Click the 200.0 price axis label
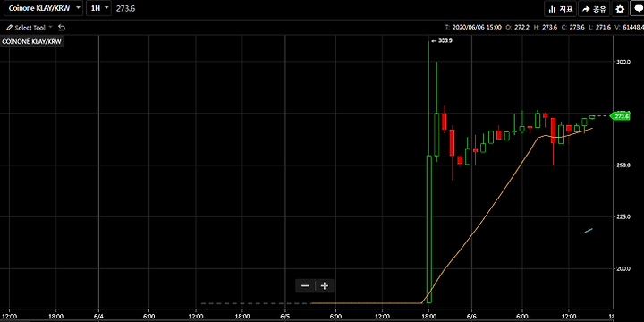Image resolution: width=644 pixels, height=322 pixels. coord(623,268)
